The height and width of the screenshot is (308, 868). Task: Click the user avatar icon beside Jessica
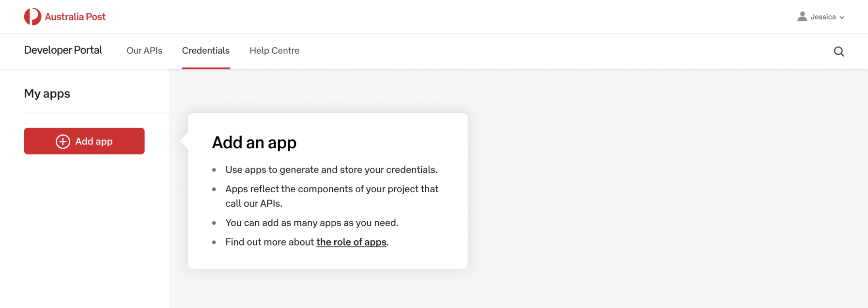[x=802, y=16]
